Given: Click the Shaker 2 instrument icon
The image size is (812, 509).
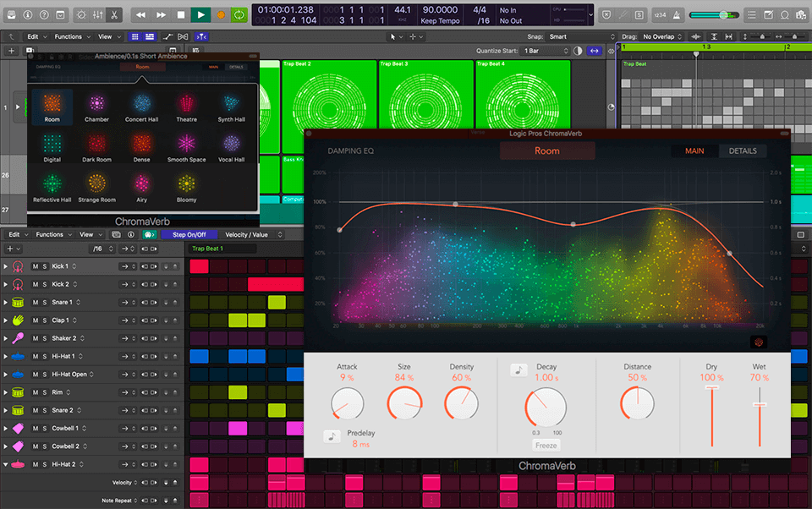Looking at the screenshot, I should coord(18,338).
